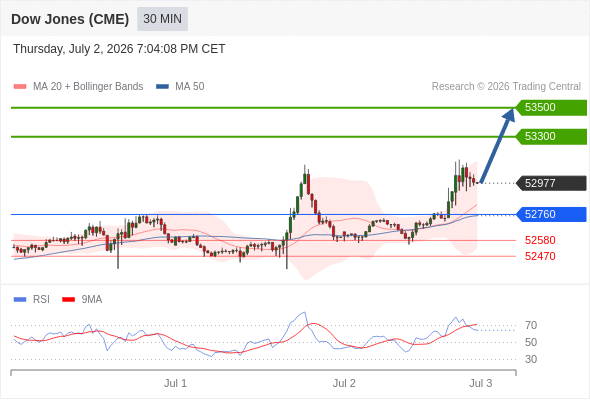
Task: Click the MA 20 + Bollinger Bands legend text
Action: (x=88, y=87)
